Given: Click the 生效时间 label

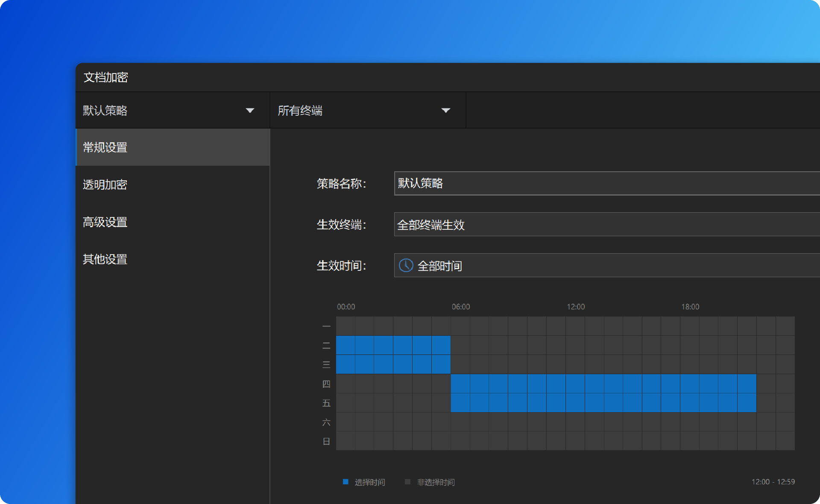Looking at the screenshot, I should [341, 266].
